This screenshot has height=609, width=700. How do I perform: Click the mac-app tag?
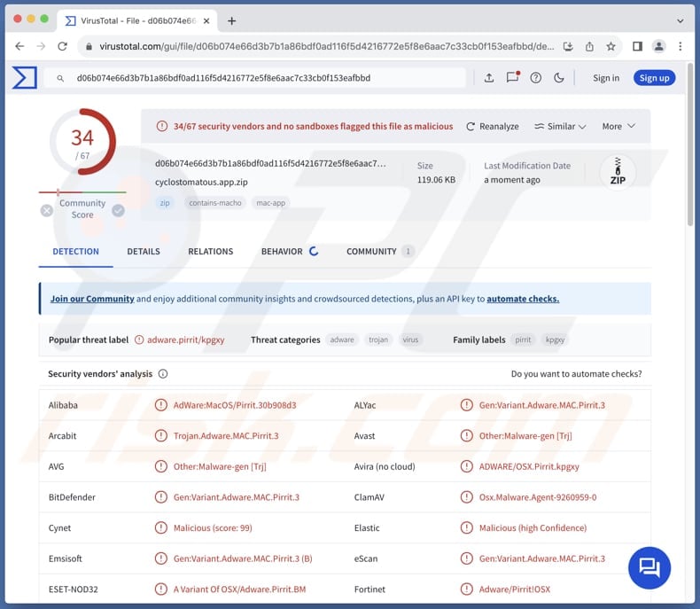pos(270,203)
